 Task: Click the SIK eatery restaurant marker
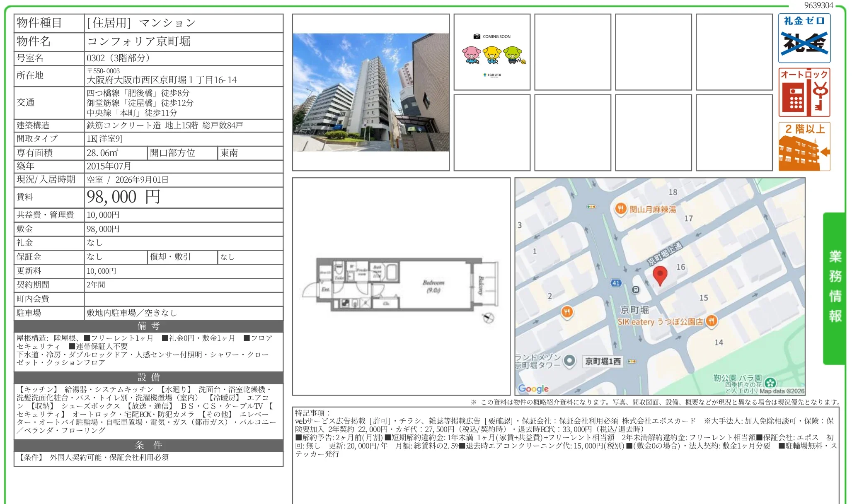click(711, 321)
